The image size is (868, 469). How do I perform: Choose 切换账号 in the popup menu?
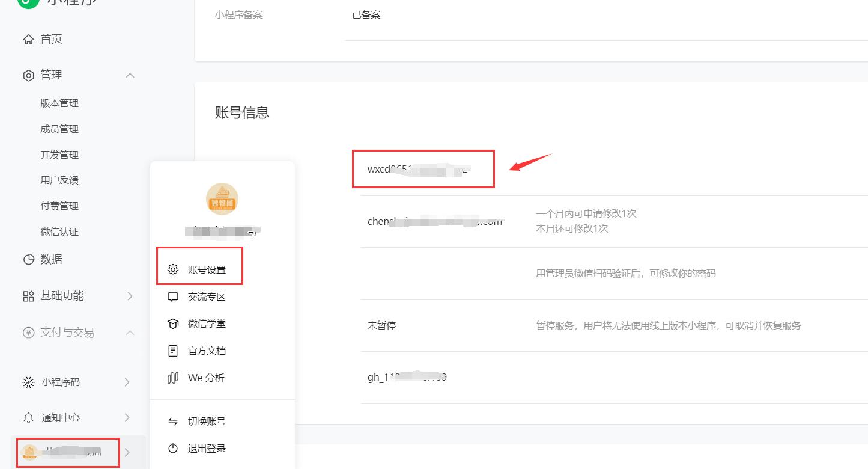pos(207,421)
